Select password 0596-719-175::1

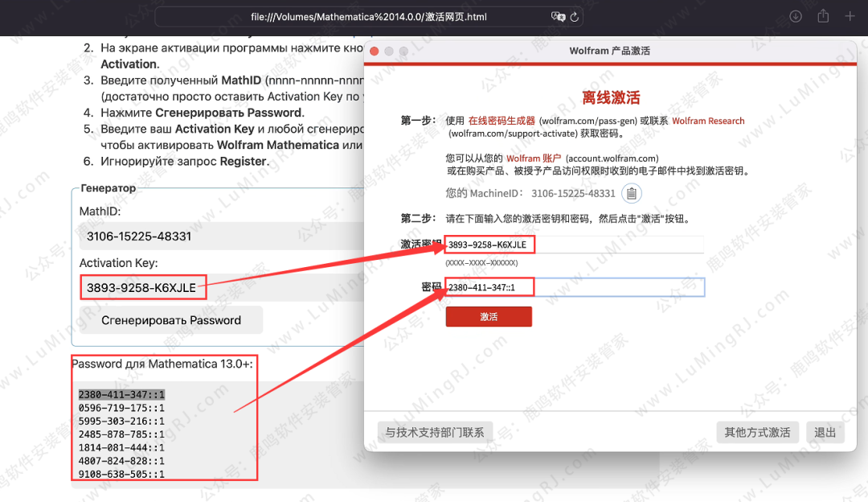121,408
